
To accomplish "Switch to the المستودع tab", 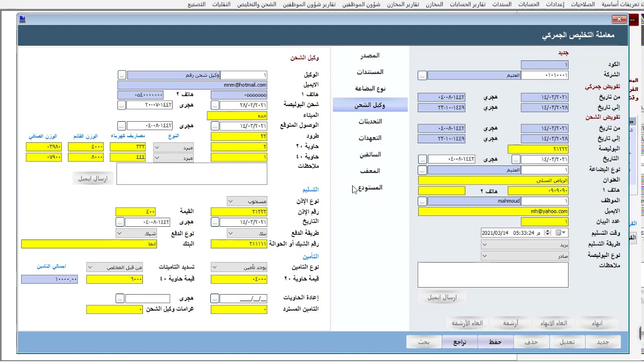I will (x=370, y=188).
